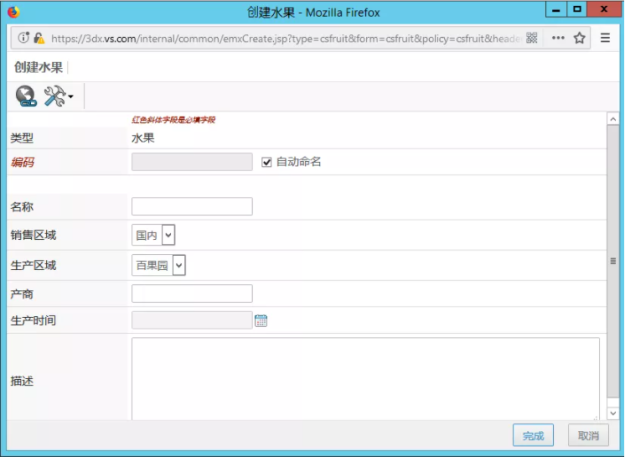Click the QR code icon in address bar

(x=532, y=38)
